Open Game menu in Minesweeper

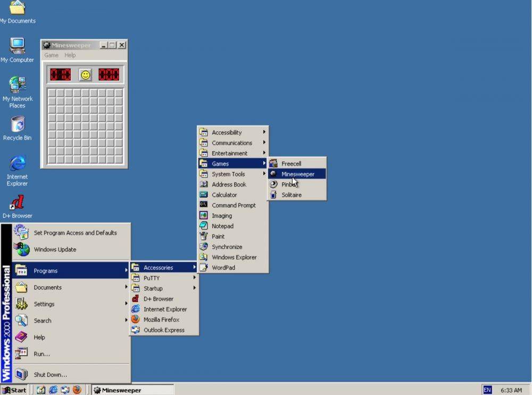[51, 55]
